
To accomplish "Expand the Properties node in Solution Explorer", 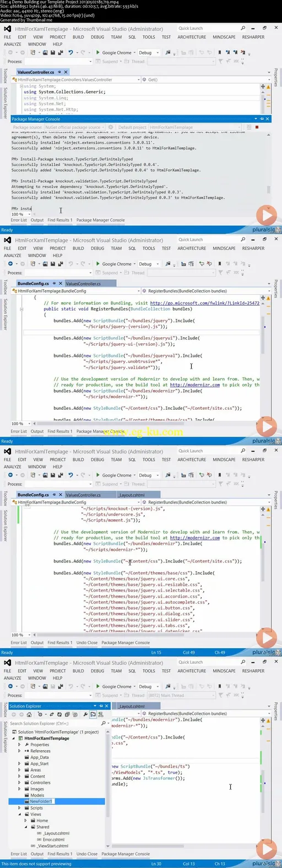I will click(20, 745).
